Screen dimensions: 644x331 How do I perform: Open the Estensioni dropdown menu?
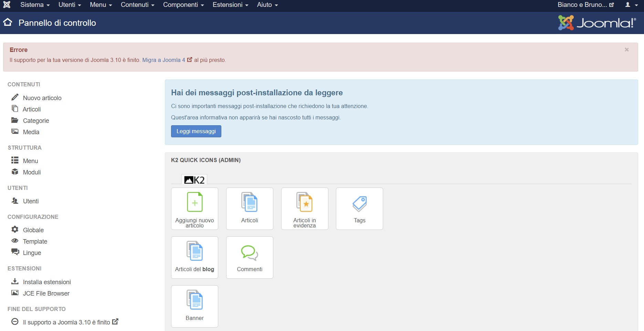point(231,5)
